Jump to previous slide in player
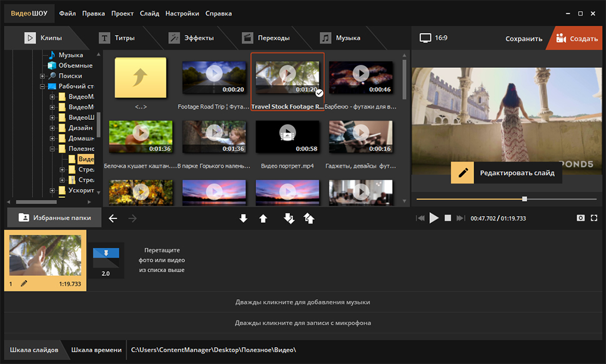This screenshot has height=364, width=606. (420, 218)
